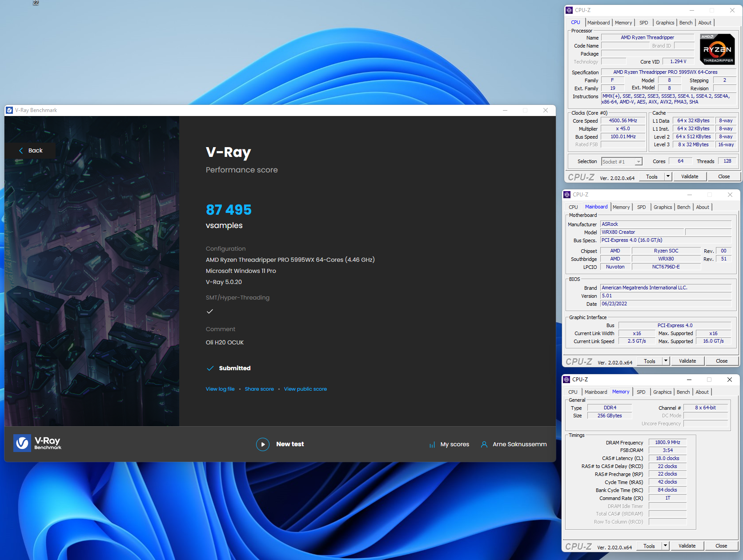Click LPCIO value NCT6796D-E
The image size is (743, 560).
(666, 267)
